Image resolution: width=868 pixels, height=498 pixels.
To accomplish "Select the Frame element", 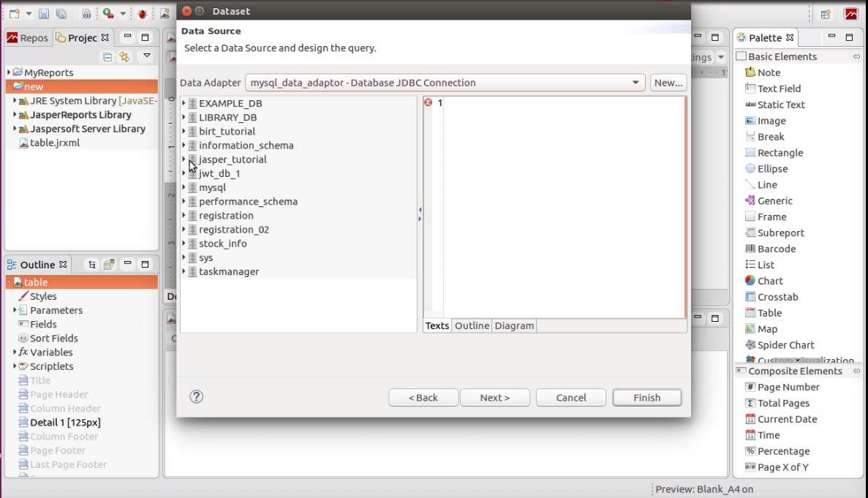I will (766, 217).
